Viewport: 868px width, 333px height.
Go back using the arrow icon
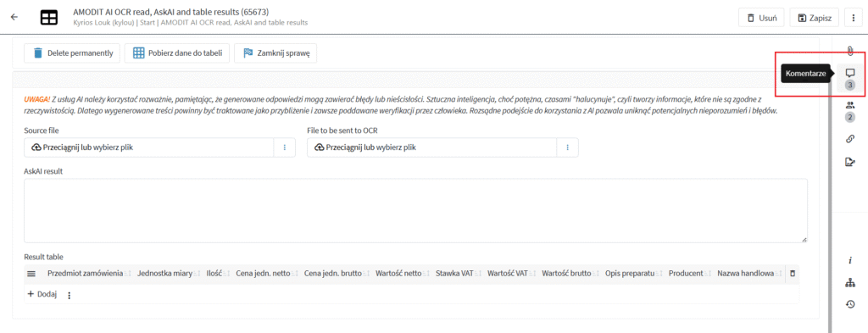[14, 17]
